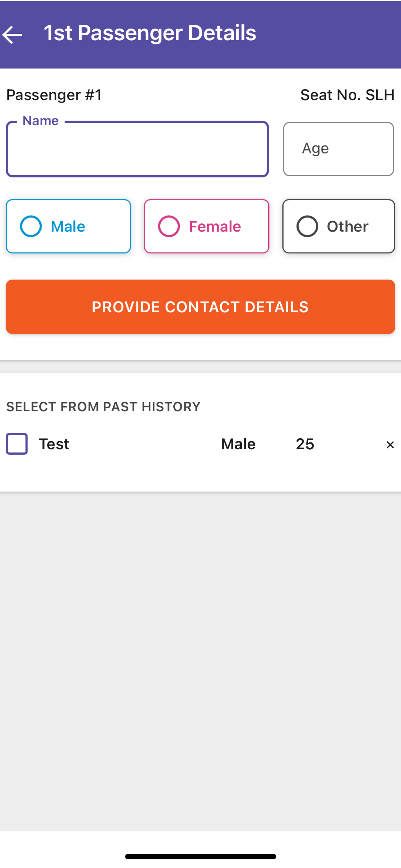
Task: Tap the Provide Contact Details button
Action: tap(200, 307)
